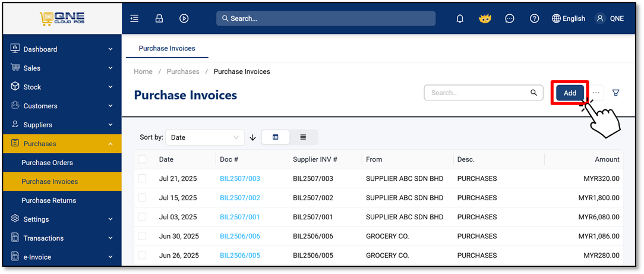Screen dimensions: 644x274
Task: Open the filter funnel icon
Action: (615, 93)
